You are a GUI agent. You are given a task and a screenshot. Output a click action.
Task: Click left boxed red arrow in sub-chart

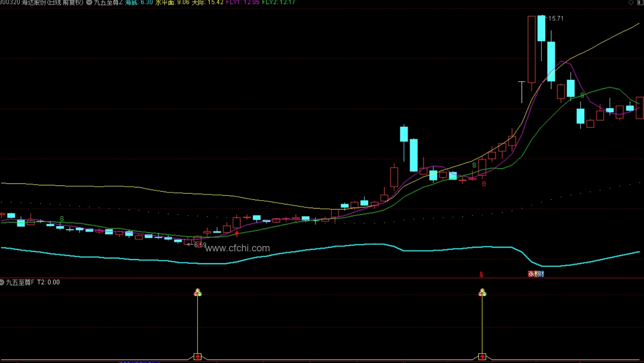point(198,357)
